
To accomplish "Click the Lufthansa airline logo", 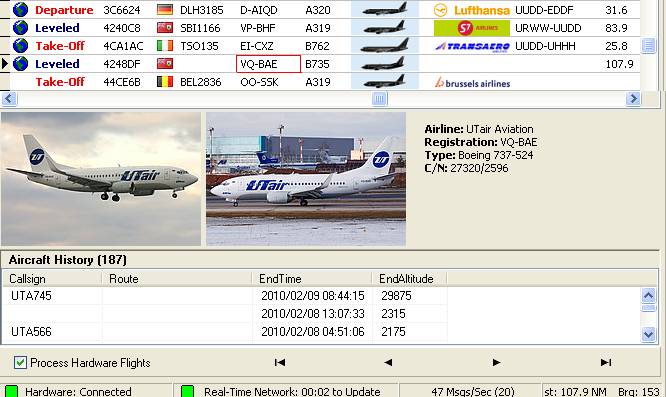I will (x=471, y=10).
